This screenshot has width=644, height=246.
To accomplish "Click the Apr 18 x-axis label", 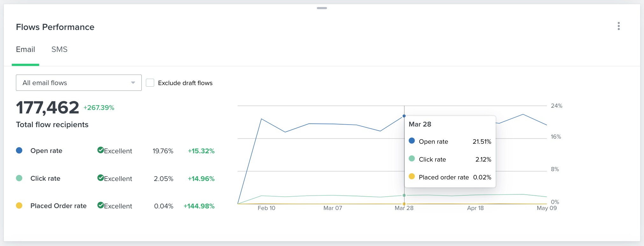I will [475, 208].
